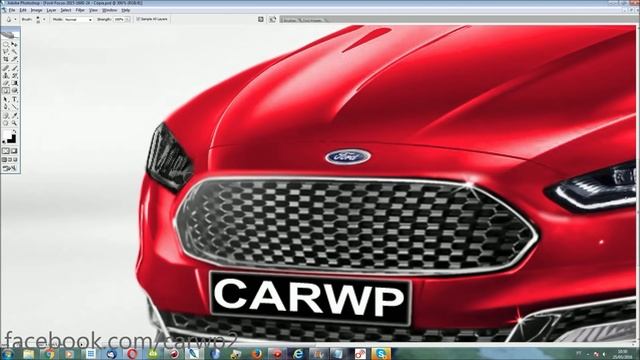
Task: Switch to the Brushes palette tab
Action: pos(290,20)
